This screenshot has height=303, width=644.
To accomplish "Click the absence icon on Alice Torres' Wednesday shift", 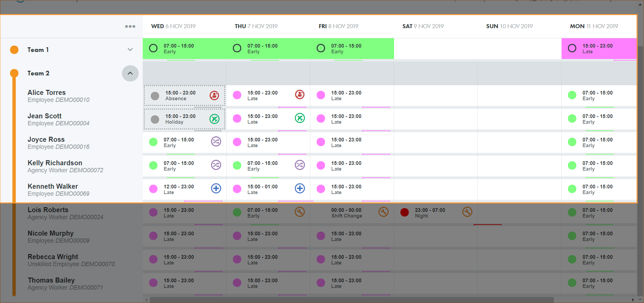I will coord(214,96).
